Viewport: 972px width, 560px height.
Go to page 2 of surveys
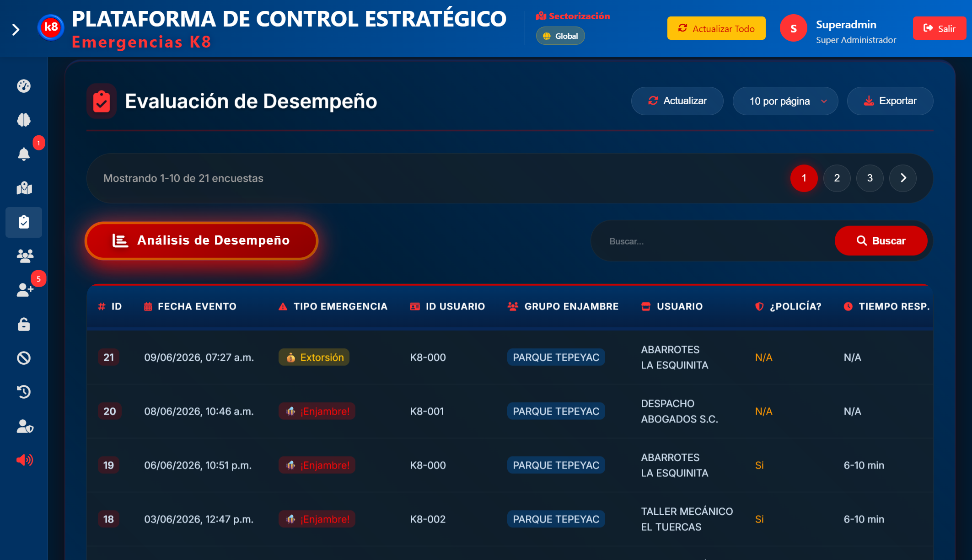tap(837, 178)
